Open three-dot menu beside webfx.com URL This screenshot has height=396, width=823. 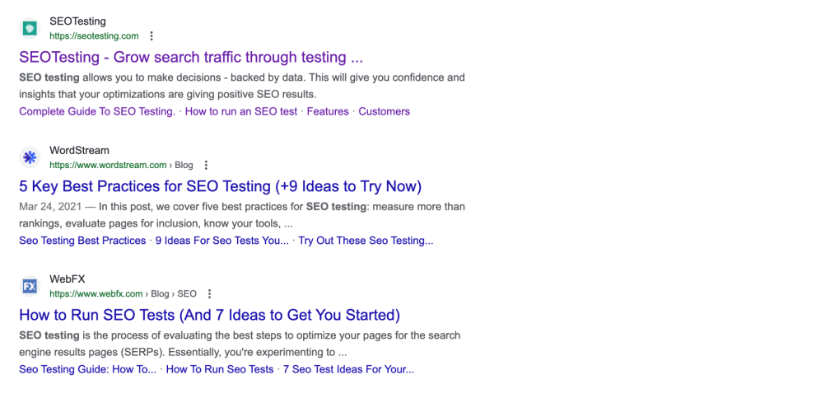click(x=209, y=294)
